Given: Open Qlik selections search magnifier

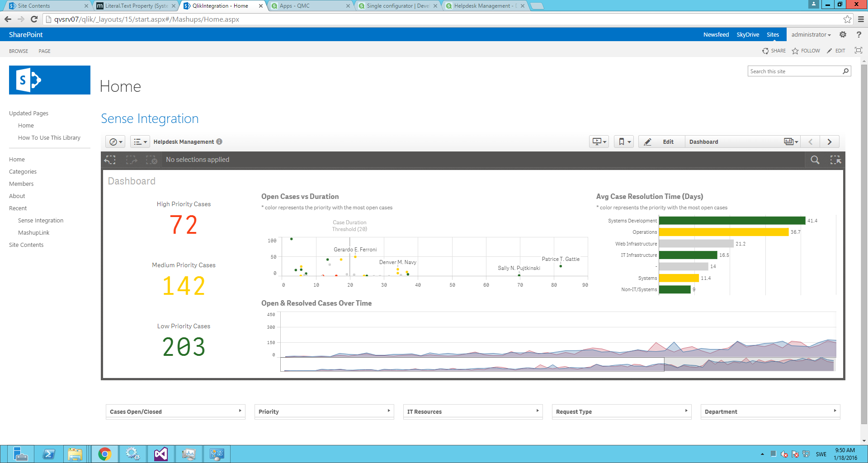Looking at the screenshot, I should [x=815, y=160].
